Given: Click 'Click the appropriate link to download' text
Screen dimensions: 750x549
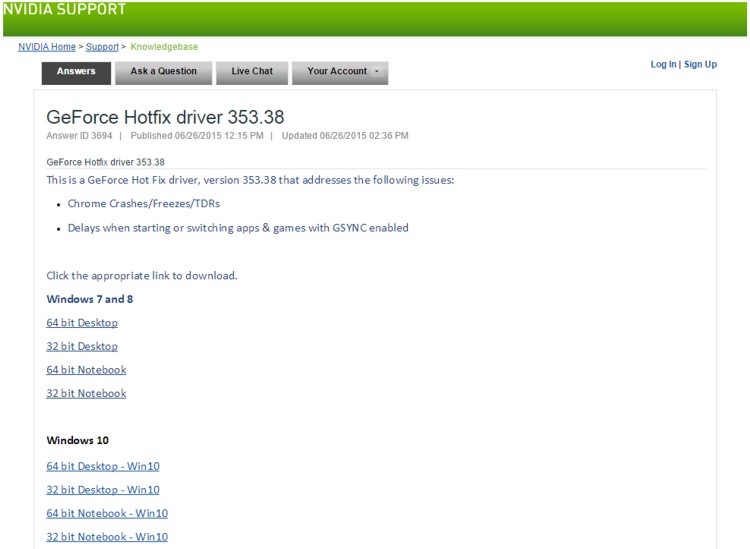Looking at the screenshot, I should click(142, 276).
